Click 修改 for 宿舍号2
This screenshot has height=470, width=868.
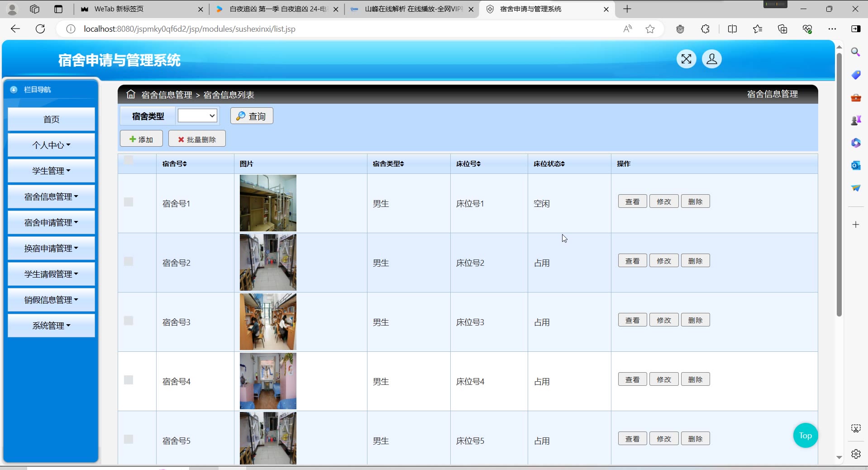pos(664,261)
